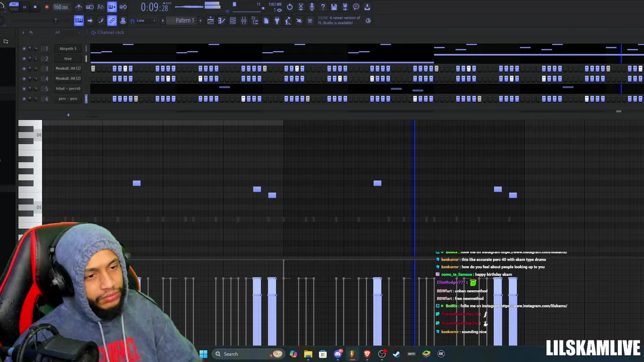Image resolution: width=644 pixels, height=362 pixels.
Task: Click the Windows taskbar Search box
Action: coord(249,354)
